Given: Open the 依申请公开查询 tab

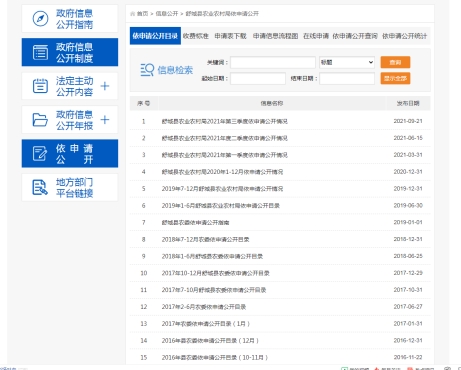Looking at the screenshot, I should (355, 36).
